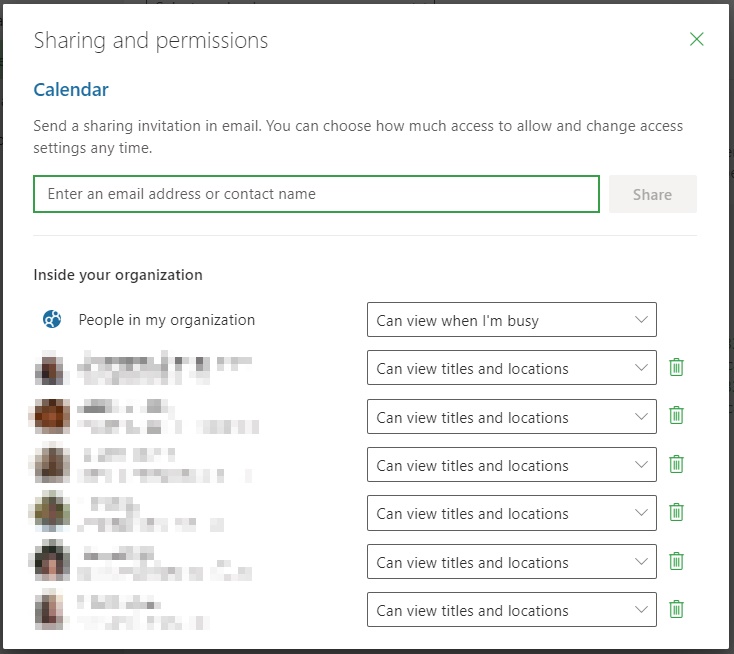Image resolution: width=734 pixels, height=654 pixels.
Task: Delete the last listed user's sharing permission
Action: point(676,609)
